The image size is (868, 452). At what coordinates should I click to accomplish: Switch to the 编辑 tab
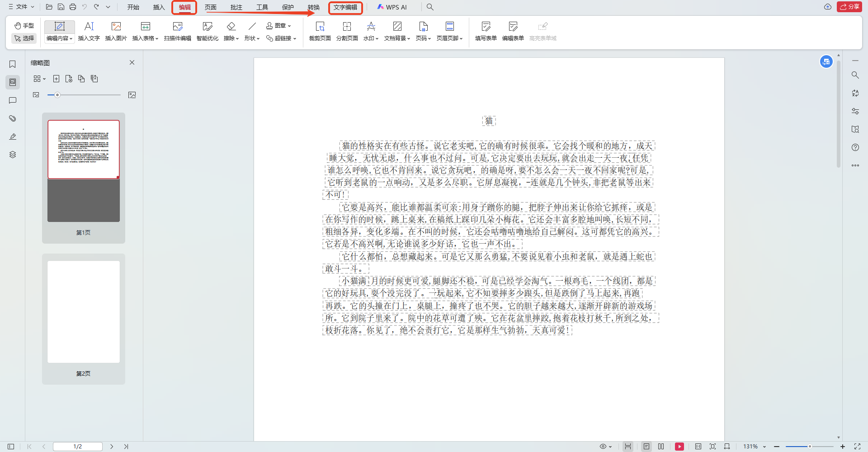(184, 7)
